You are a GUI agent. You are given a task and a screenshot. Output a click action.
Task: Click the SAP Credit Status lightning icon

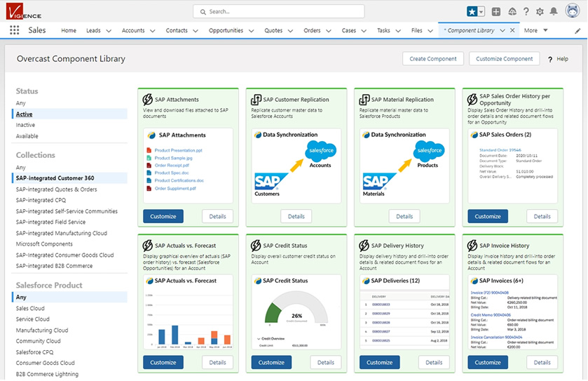(256, 246)
